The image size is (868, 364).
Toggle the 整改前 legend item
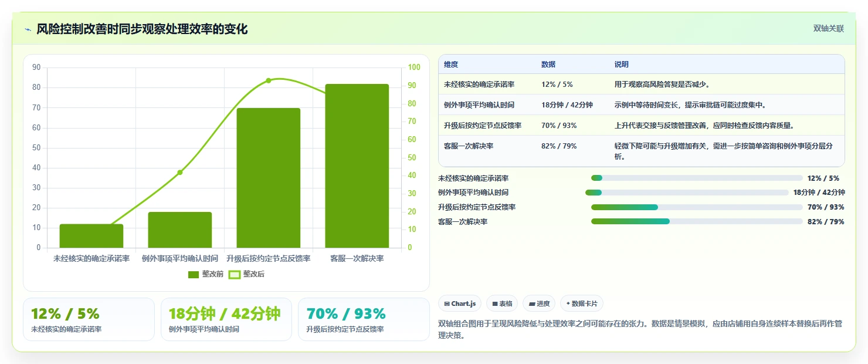pyautogui.click(x=206, y=274)
